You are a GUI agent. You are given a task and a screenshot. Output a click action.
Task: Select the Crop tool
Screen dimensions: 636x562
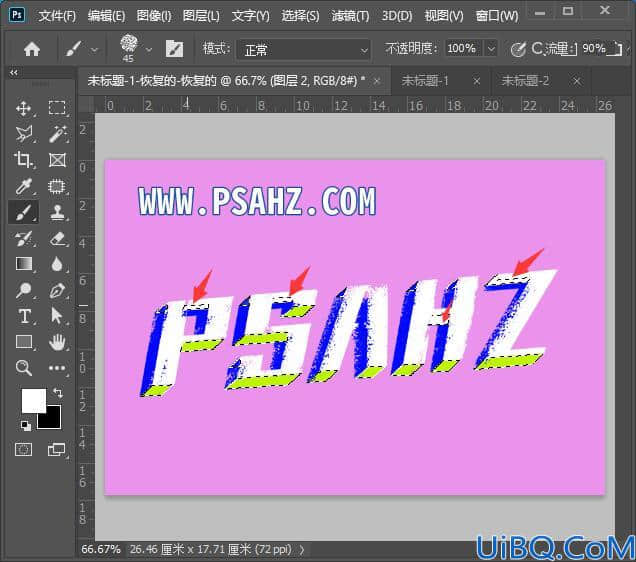point(24,160)
